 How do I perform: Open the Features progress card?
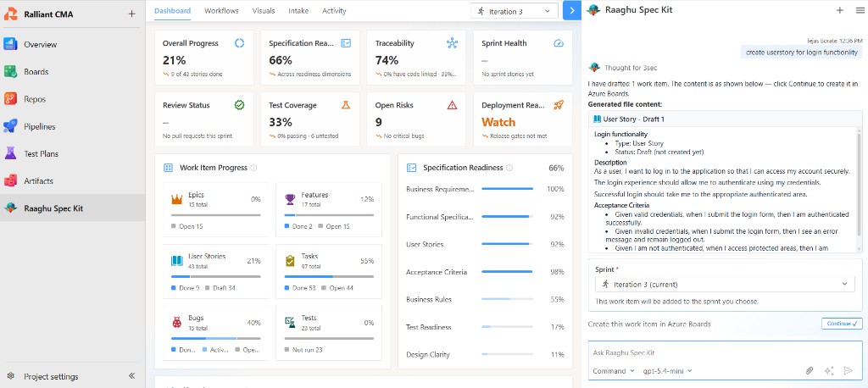pos(329,210)
